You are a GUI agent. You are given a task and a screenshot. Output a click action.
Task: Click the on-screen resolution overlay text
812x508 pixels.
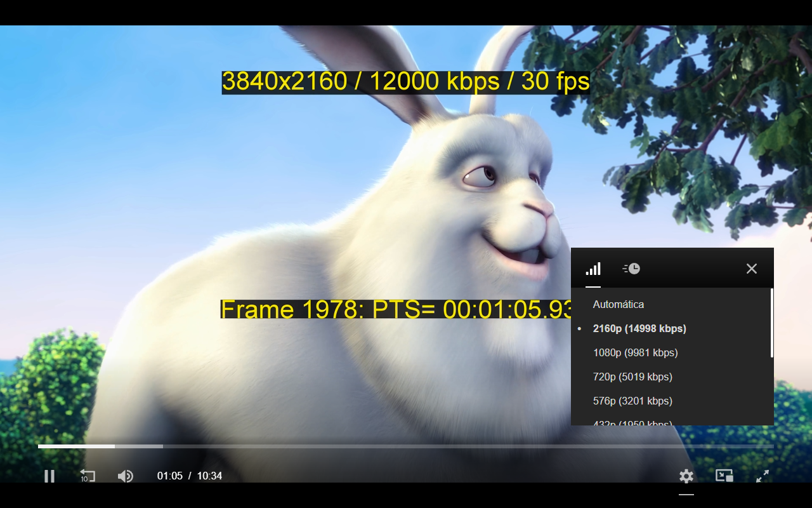(405, 81)
